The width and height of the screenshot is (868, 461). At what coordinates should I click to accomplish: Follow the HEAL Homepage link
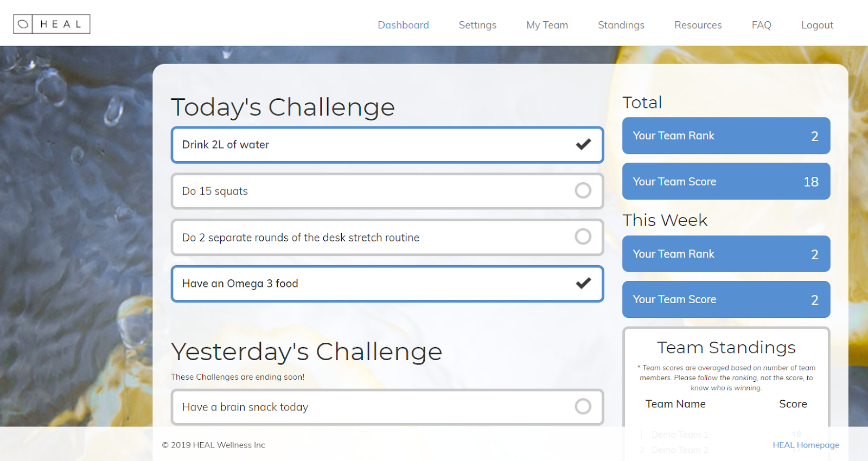(x=806, y=445)
